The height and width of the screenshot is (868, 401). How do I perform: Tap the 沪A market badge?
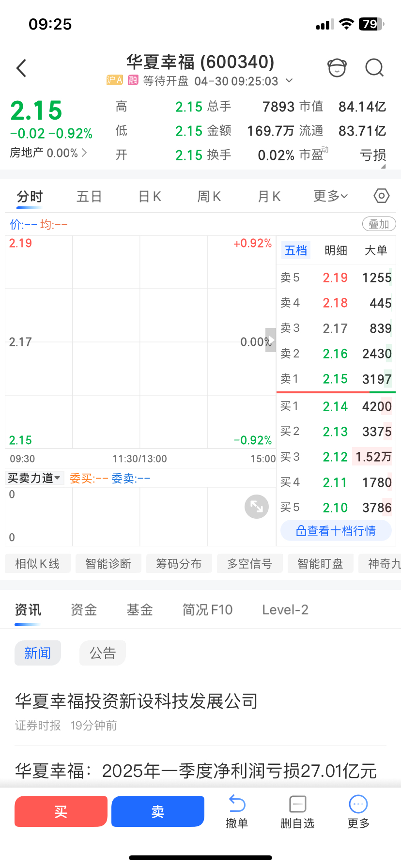click(x=115, y=80)
